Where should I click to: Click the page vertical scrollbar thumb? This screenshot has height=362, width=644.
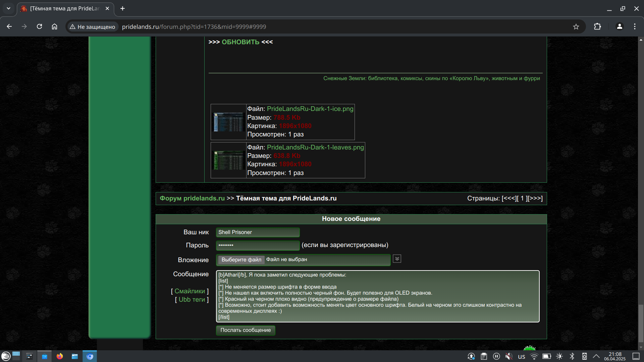pos(641,323)
